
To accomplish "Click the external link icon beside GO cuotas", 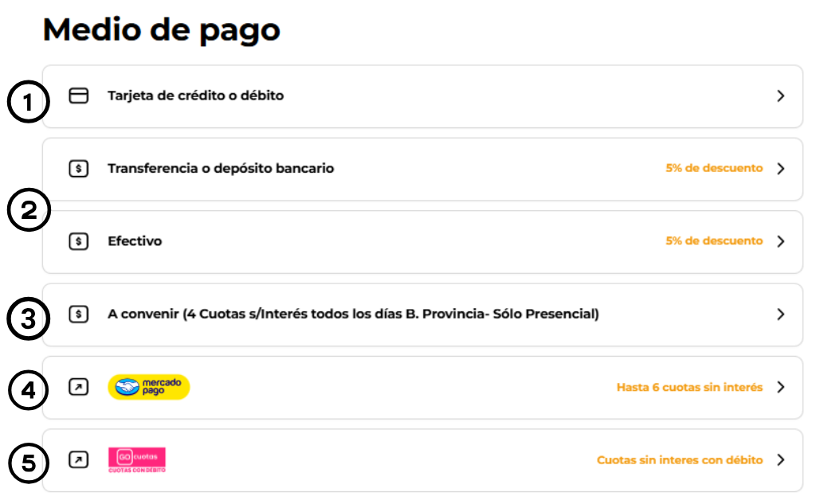I will pos(79,459).
